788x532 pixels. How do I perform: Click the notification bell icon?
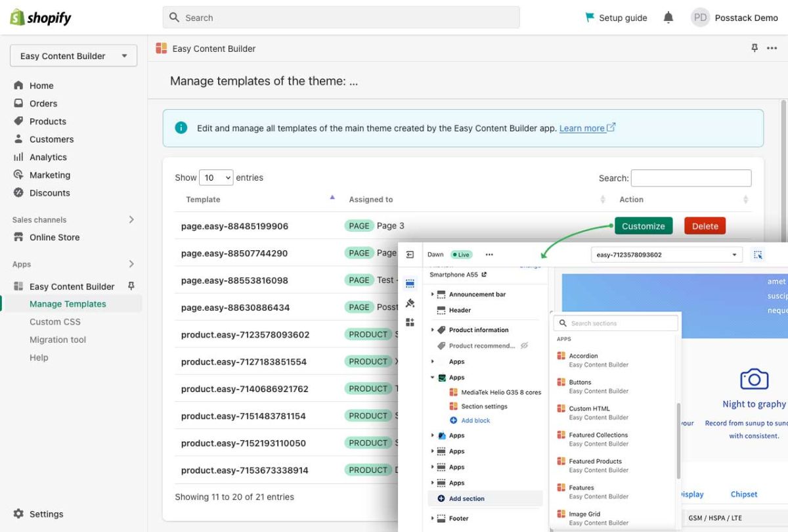tap(668, 18)
